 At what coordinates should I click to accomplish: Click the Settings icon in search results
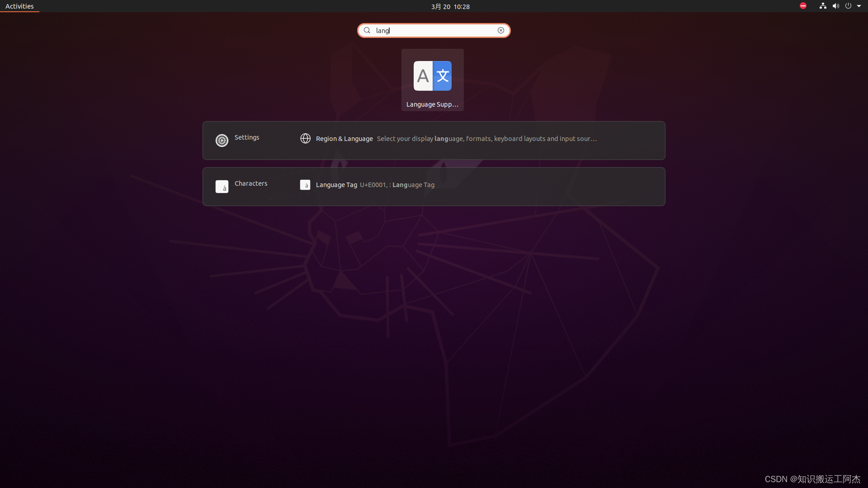[x=222, y=140]
